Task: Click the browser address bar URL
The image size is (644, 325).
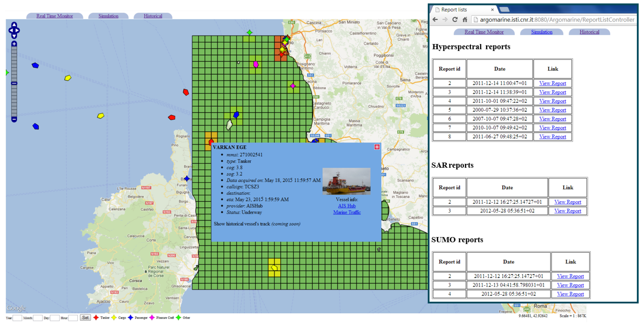Action: click(x=557, y=19)
